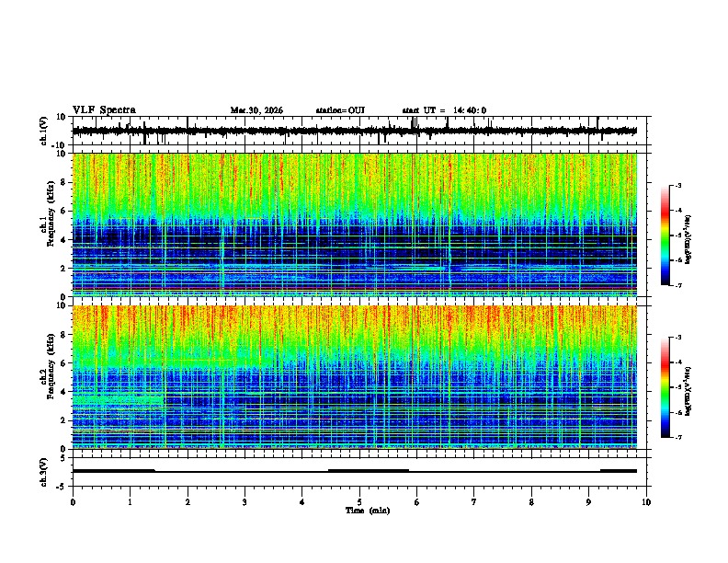Click the "1" tick on the Time axis
Screen dimensions: 728x563
pyautogui.click(x=130, y=502)
